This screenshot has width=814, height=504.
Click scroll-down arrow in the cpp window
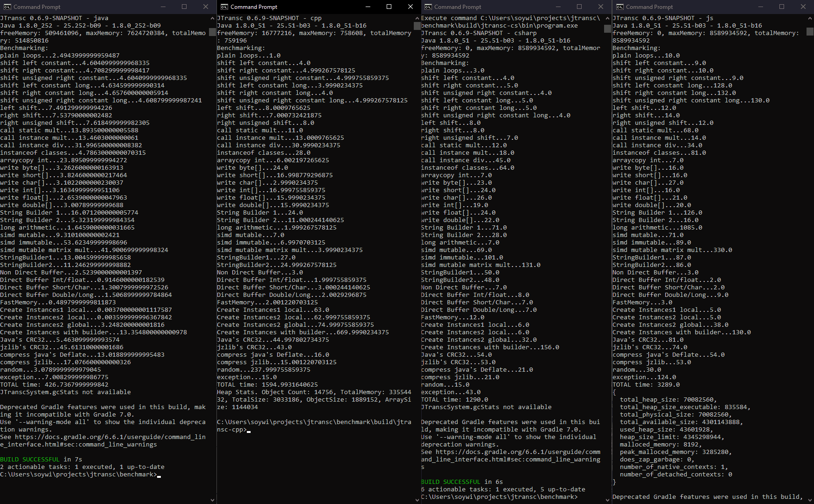tap(417, 500)
